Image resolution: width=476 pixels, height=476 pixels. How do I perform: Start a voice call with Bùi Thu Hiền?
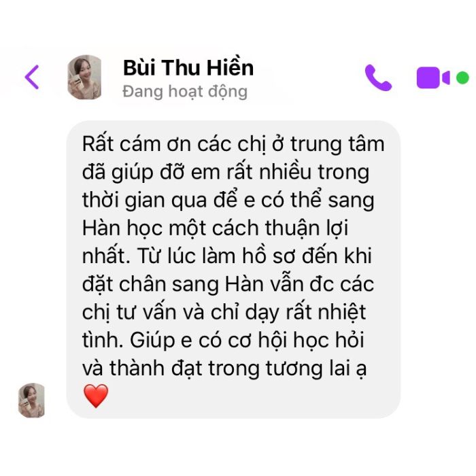click(x=378, y=78)
